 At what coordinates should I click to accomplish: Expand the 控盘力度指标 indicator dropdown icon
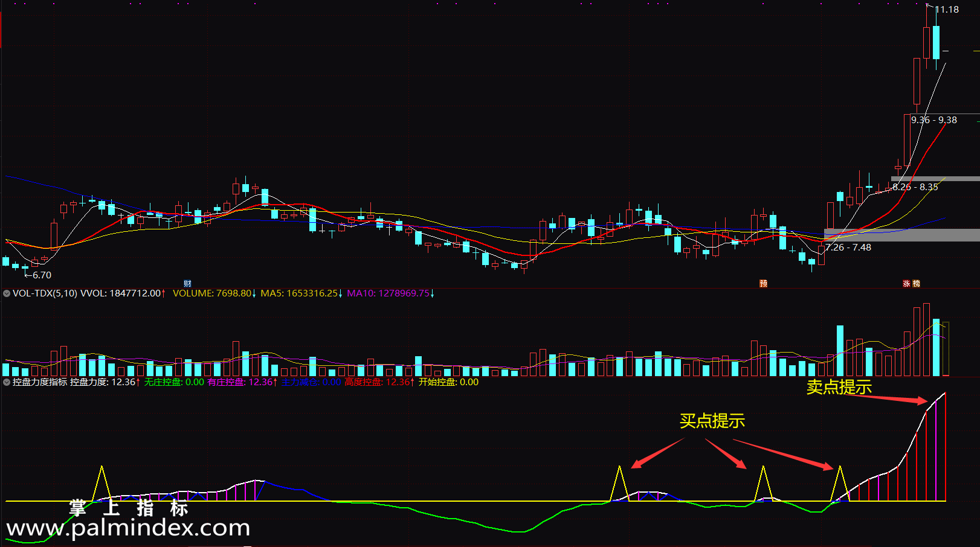click(x=7, y=382)
